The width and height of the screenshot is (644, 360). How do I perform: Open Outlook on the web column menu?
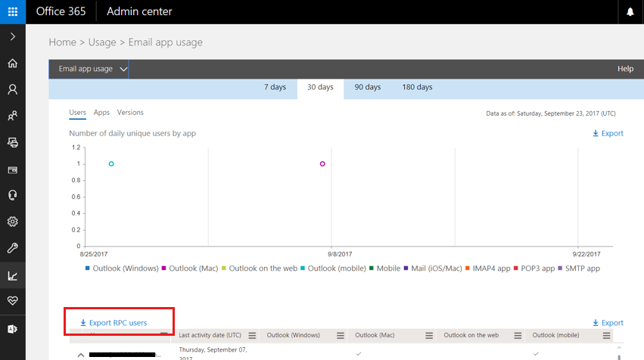518,336
